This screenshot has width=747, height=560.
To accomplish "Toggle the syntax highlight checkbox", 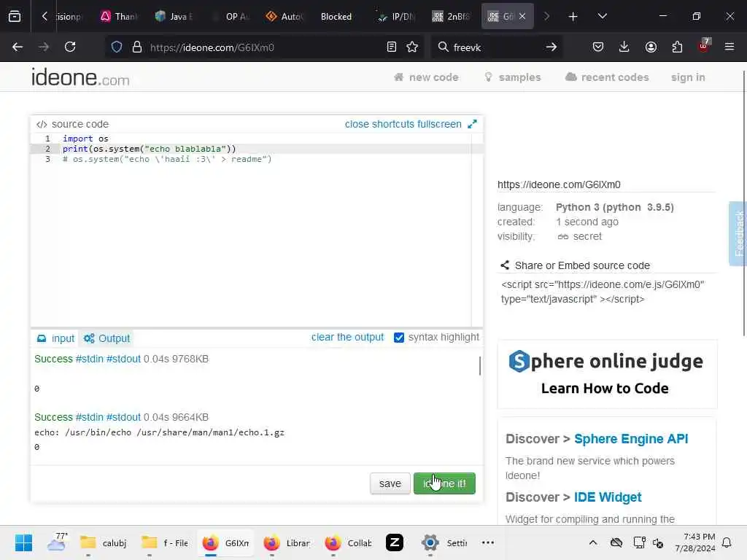I will point(399,338).
